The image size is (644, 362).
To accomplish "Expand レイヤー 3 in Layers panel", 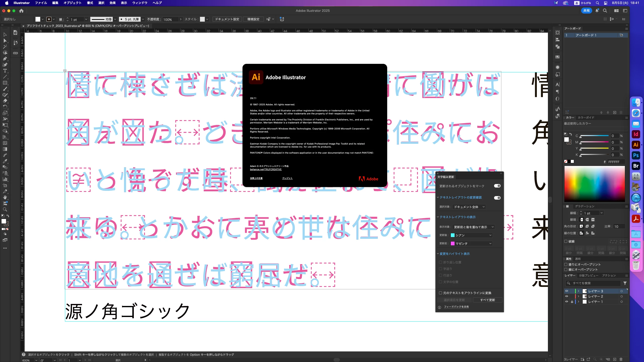I will (x=579, y=291).
